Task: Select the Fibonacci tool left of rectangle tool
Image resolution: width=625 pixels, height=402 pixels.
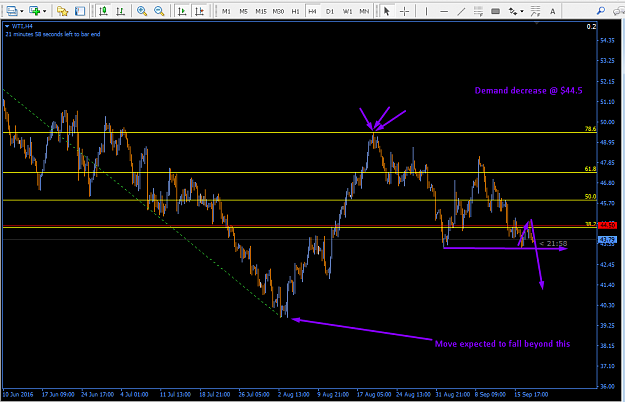Action: [478, 12]
